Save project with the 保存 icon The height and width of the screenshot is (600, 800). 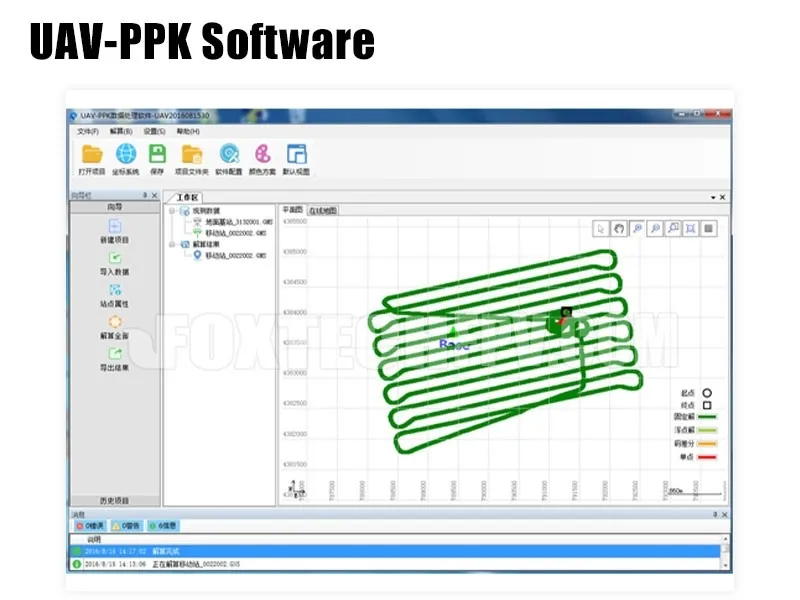157,154
